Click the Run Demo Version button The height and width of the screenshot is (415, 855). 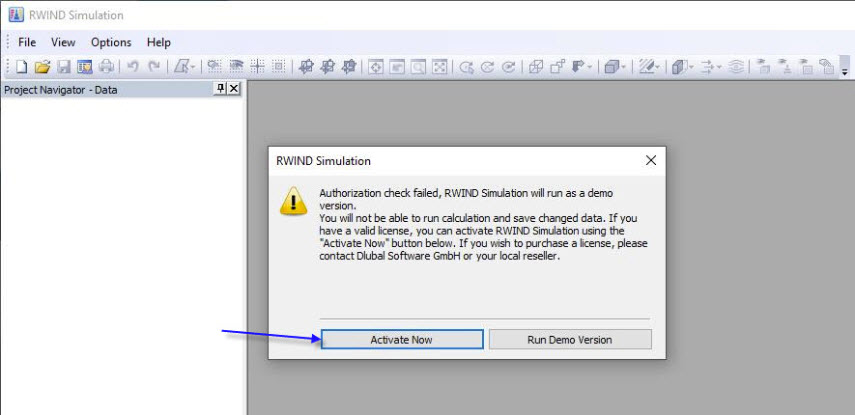click(570, 339)
